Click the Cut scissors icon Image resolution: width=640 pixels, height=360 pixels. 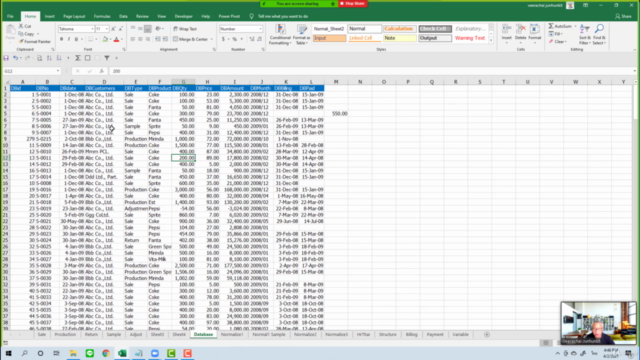21,26
